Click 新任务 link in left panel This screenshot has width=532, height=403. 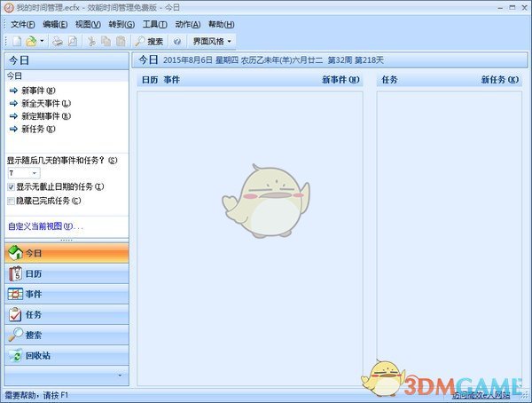click(x=38, y=129)
